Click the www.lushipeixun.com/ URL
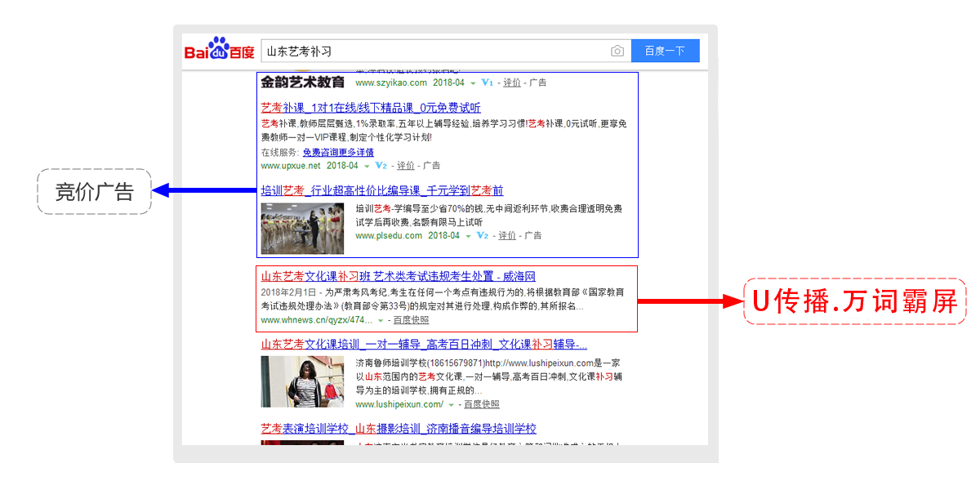 tap(399, 404)
